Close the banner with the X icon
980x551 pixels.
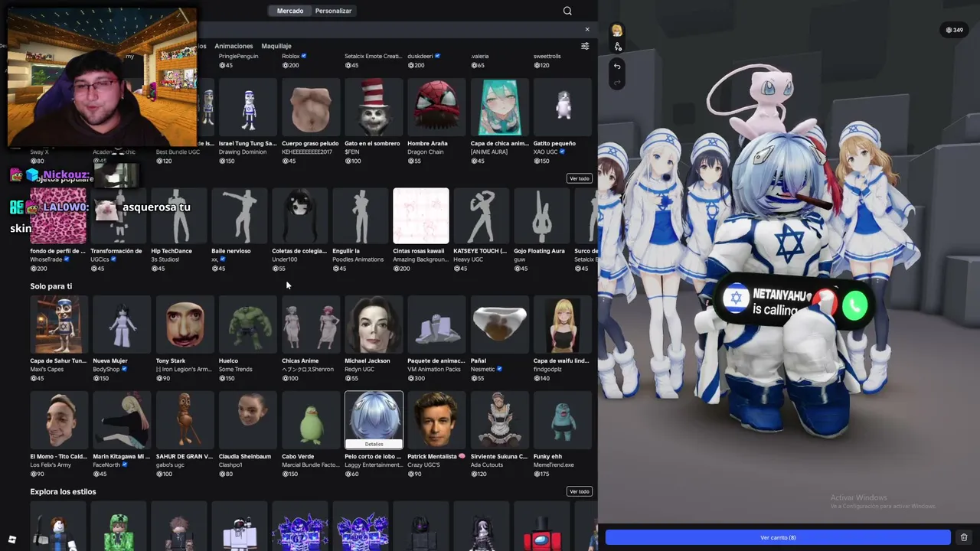pos(587,30)
